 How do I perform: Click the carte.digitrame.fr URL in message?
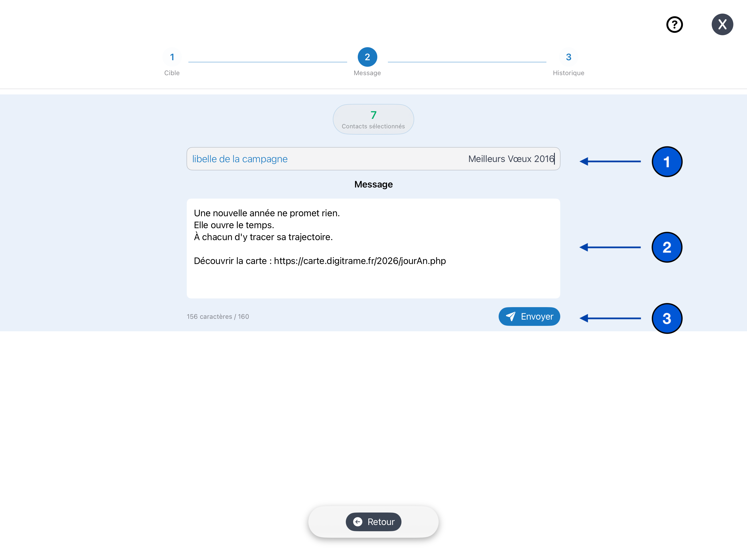click(360, 261)
